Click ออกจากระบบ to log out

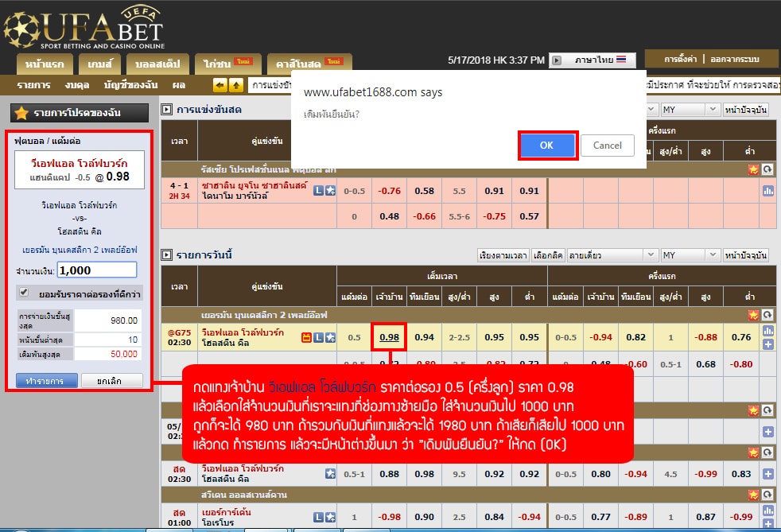[x=735, y=60]
